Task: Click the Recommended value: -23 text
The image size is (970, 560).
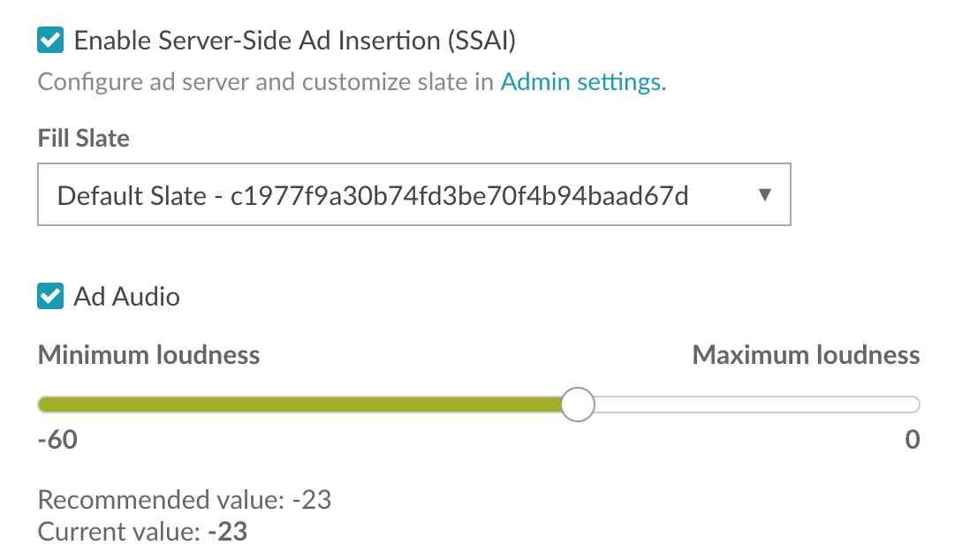Action: 185,499
